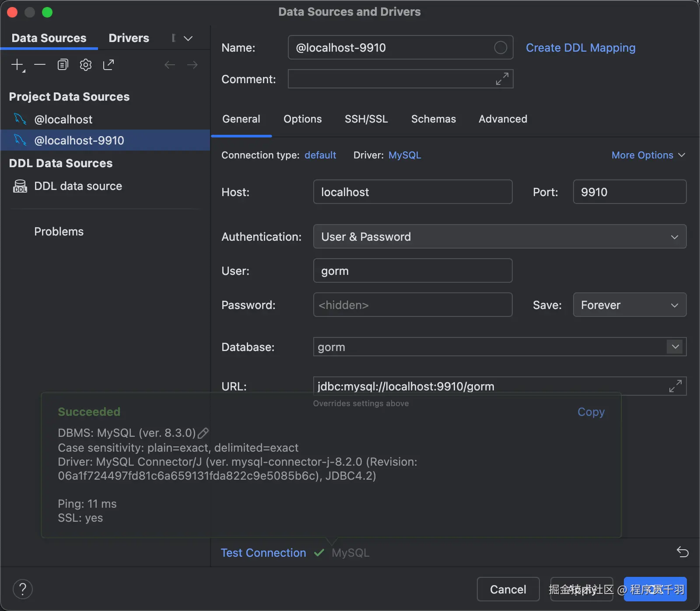The width and height of the screenshot is (700, 611).
Task: Open the Authentication dropdown
Action: [x=500, y=237]
